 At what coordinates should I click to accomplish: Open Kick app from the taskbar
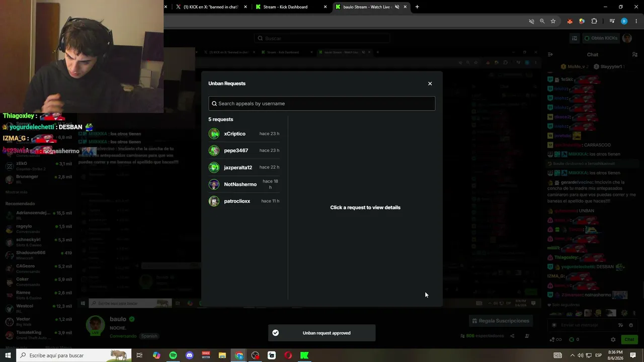304,355
